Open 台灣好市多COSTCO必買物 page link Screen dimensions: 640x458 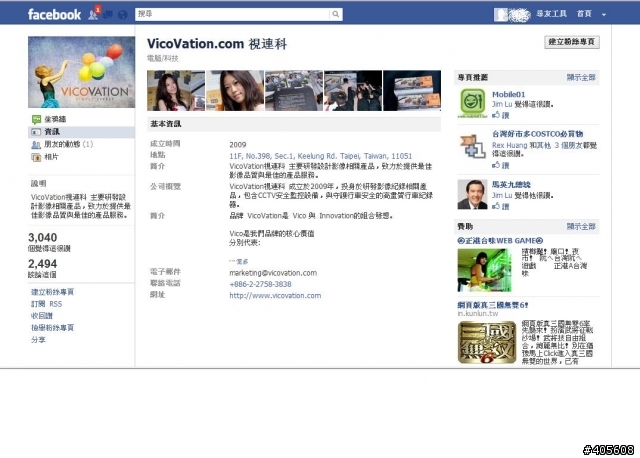click(537, 134)
